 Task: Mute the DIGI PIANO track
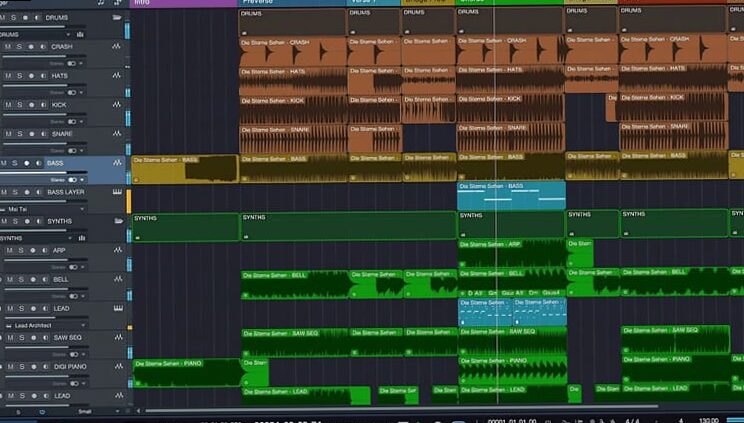tap(10, 367)
